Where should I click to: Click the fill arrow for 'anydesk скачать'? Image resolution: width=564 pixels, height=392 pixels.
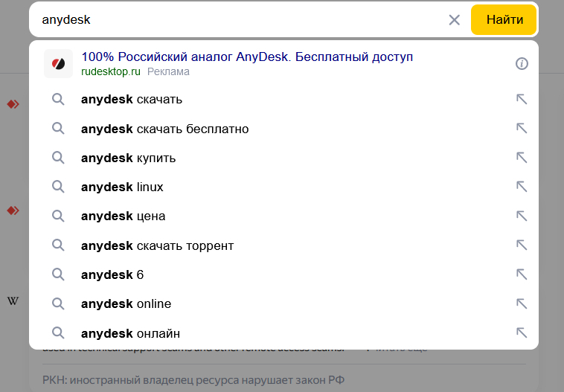[522, 99]
